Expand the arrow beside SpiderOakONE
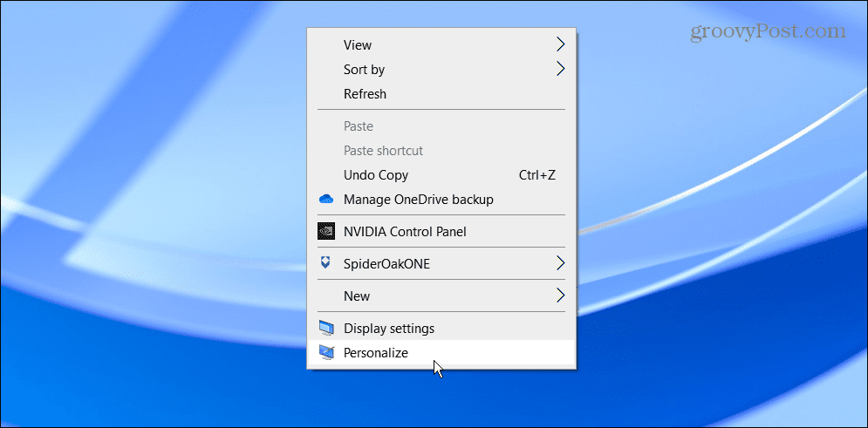 [561, 264]
